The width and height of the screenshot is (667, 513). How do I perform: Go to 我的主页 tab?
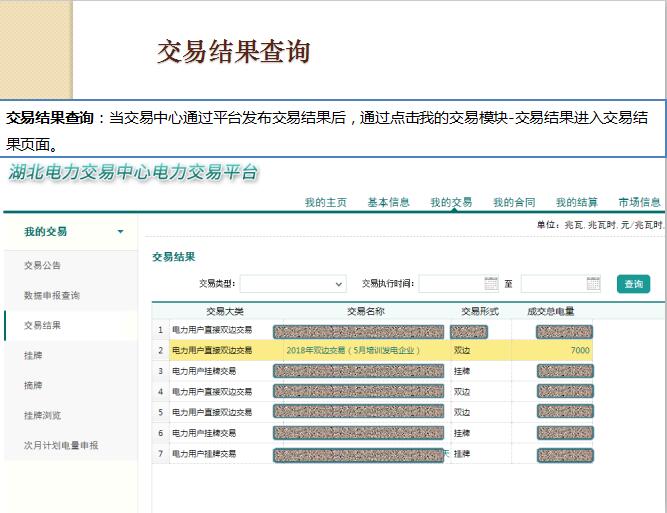pyautogui.click(x=325, y=202)
